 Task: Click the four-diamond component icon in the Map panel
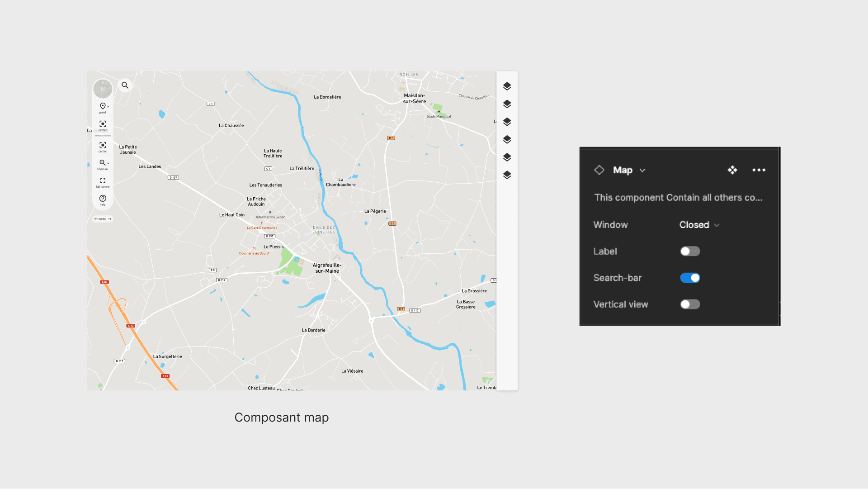[x=732, y=170]
